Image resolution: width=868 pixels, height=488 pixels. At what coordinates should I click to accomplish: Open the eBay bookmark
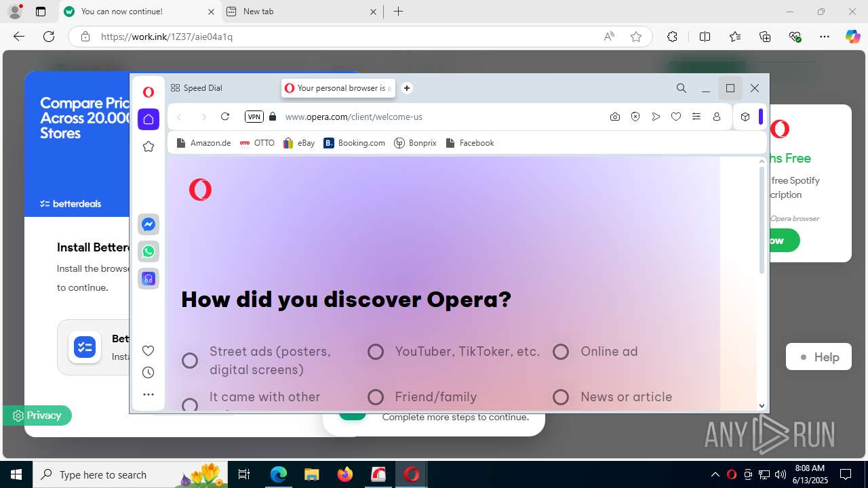[x=299, y=143]
